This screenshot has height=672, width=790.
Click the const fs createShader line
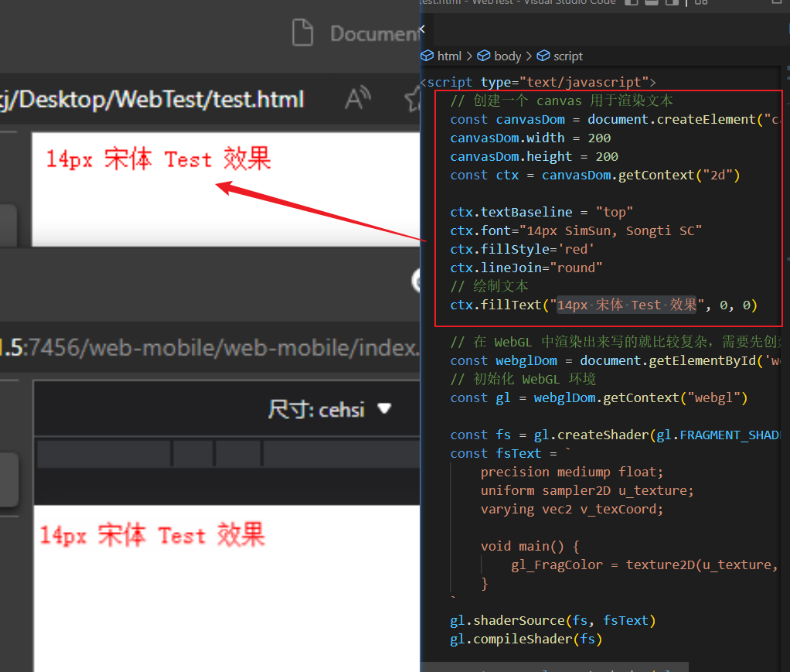click(x=615, y=435)
